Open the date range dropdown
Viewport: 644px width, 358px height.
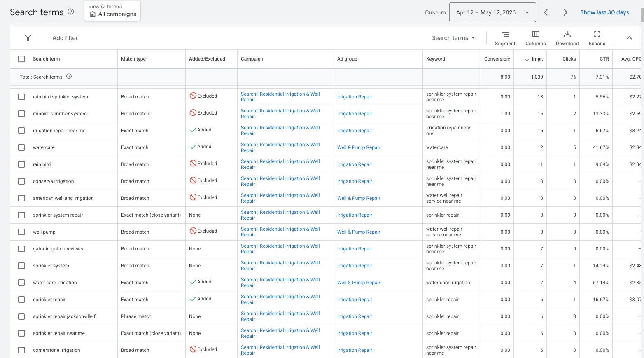point(492,12)
